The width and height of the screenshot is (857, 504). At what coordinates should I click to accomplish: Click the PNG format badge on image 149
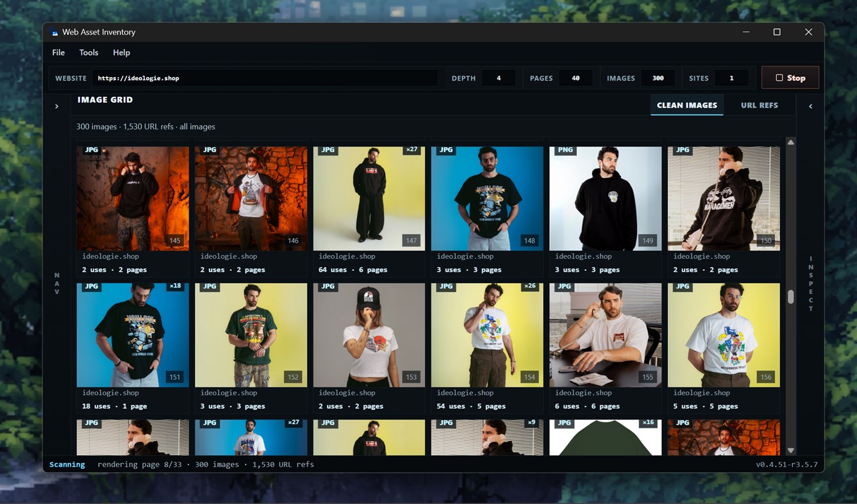tap(565, 150)
